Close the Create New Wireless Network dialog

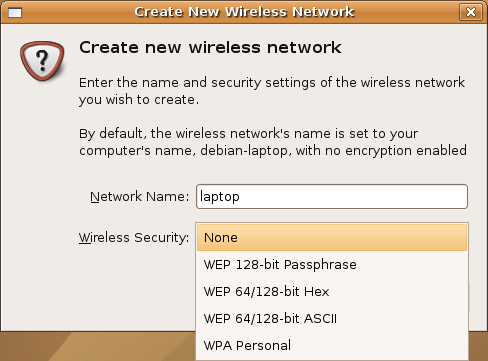pyautogui.click(x=471, y=12)
